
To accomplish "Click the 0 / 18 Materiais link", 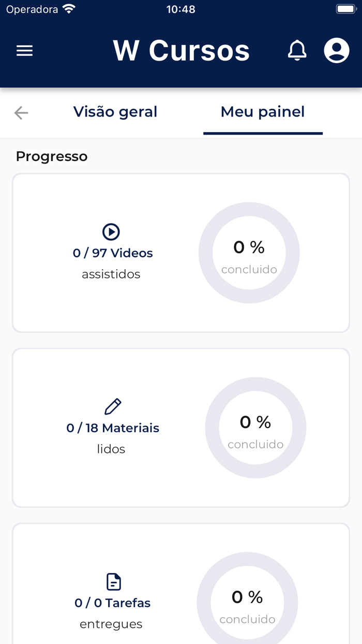I will coord(112,428).
